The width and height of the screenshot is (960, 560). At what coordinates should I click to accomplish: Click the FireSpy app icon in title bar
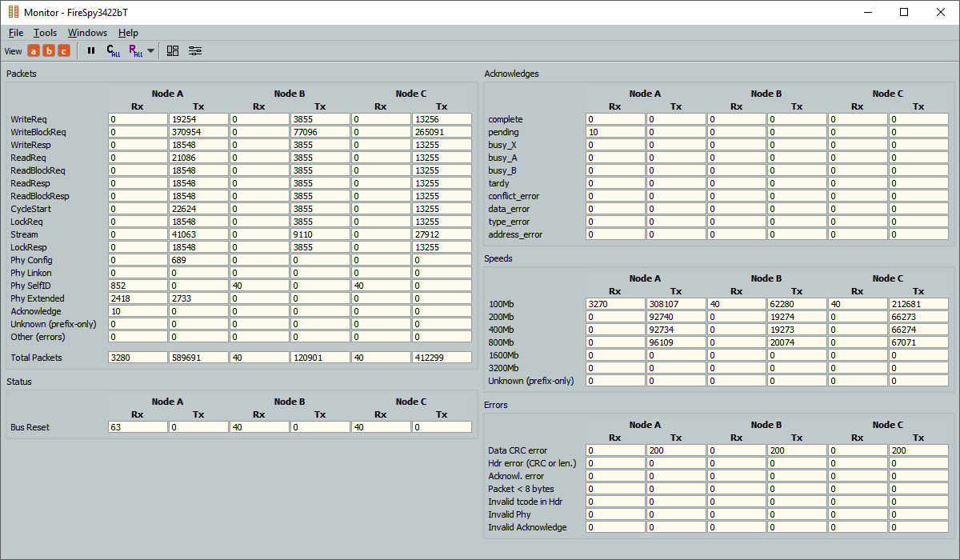[x=14, y=12]
